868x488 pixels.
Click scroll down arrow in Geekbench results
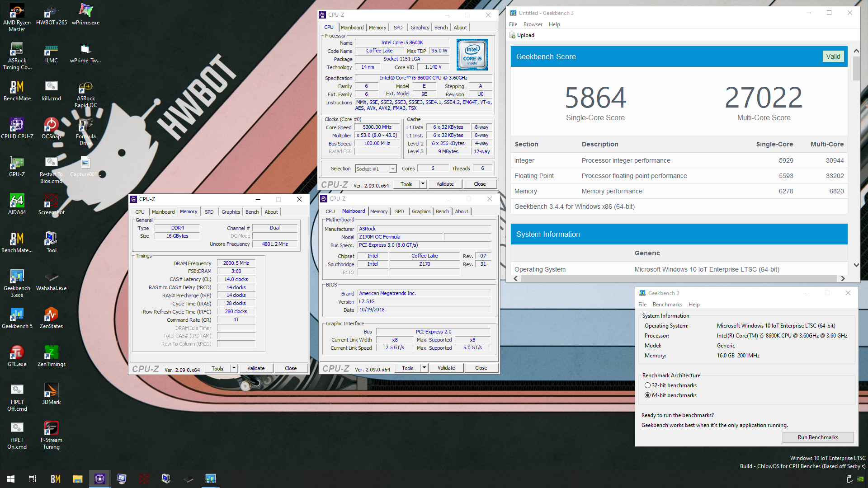(x=856, y=265)
